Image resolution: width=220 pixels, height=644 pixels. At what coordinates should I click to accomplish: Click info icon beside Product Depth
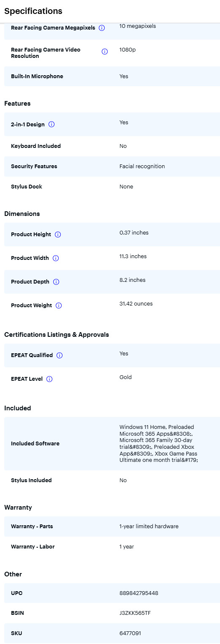click(56, 282)
